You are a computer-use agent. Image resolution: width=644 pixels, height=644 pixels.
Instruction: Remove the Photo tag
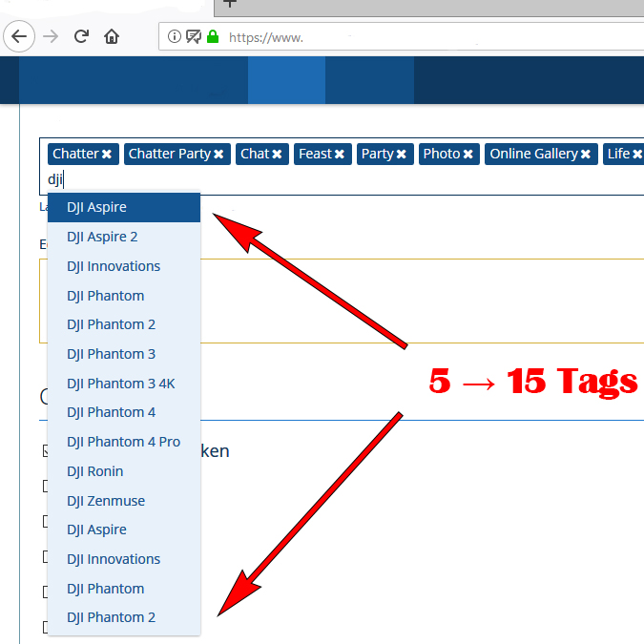[467, 154]
